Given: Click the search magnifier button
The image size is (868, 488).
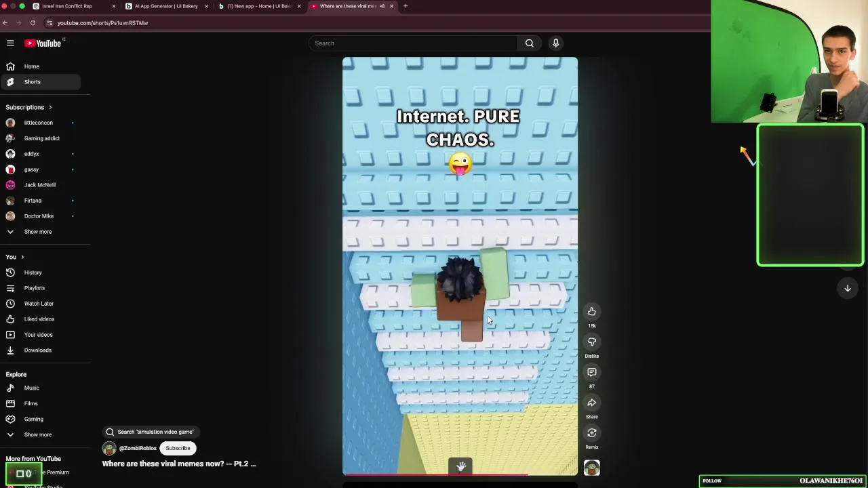Looking at the screenshot, I should [x=529, y=43].
